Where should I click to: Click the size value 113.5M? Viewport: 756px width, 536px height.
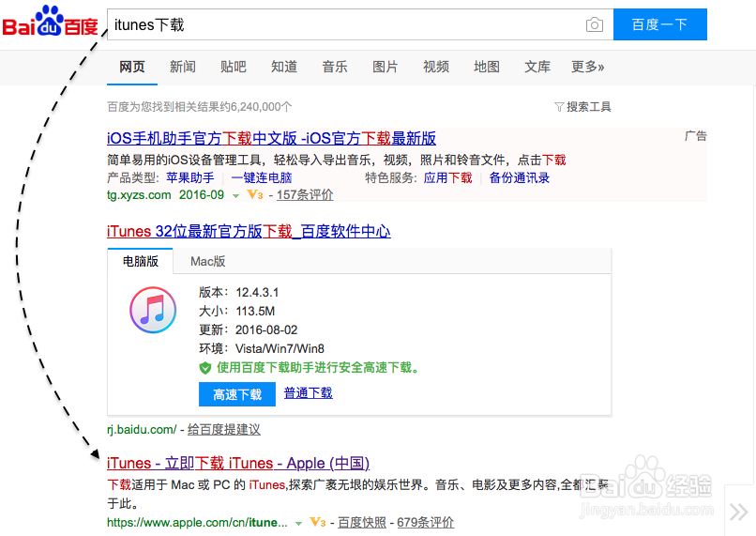point(255,311)
